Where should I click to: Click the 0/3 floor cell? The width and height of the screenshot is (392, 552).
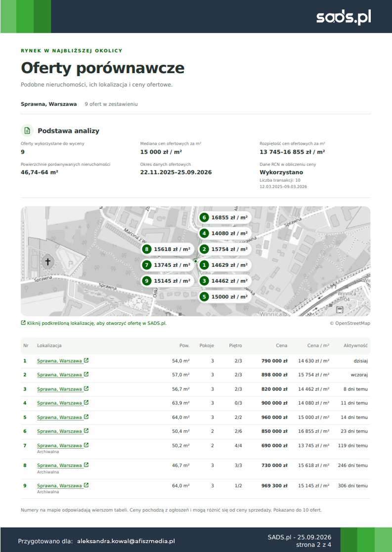[238, 403]
